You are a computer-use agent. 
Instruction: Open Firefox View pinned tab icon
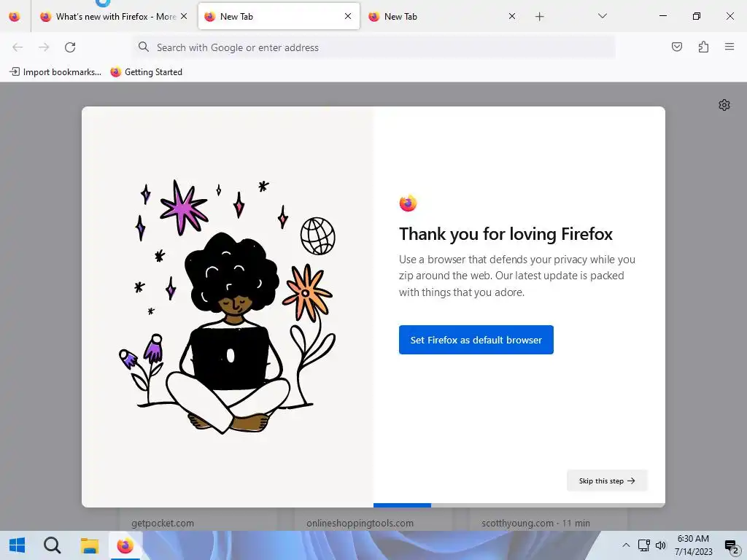tap(15, 17)
